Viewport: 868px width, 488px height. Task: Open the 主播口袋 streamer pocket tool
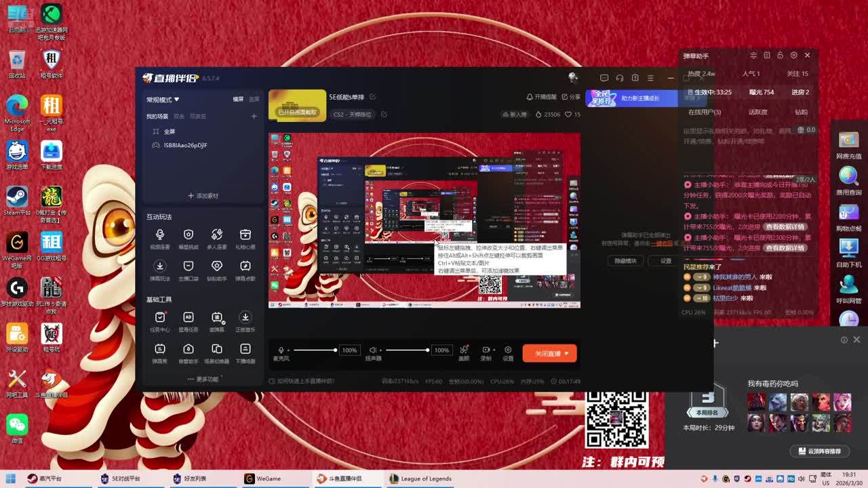189,270
